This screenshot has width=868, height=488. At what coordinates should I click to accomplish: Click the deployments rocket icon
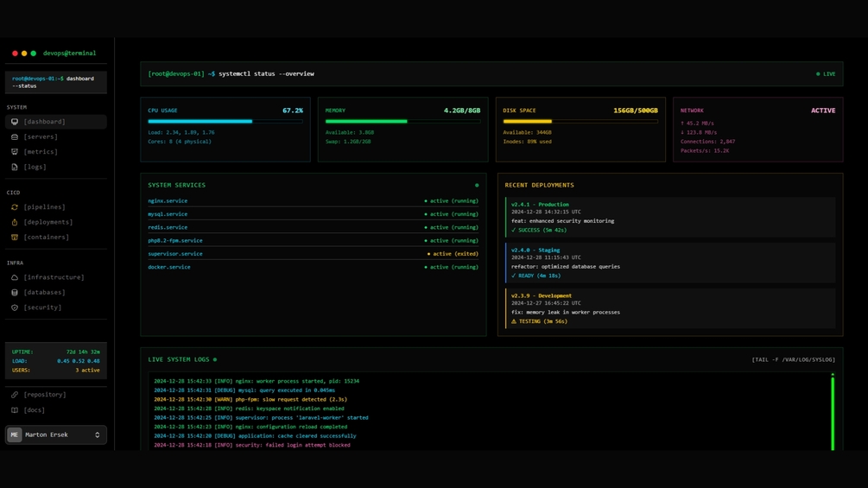click(15, 222)
